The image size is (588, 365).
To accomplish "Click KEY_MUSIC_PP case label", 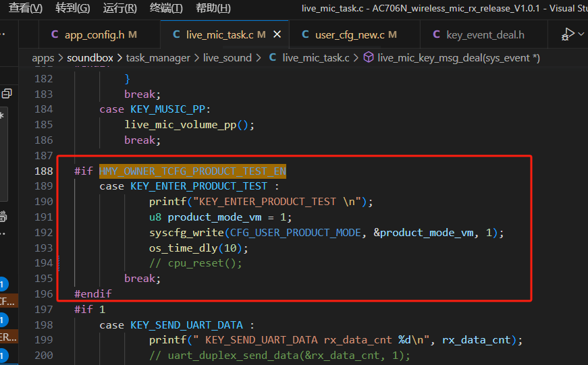I will click(167, 109).
